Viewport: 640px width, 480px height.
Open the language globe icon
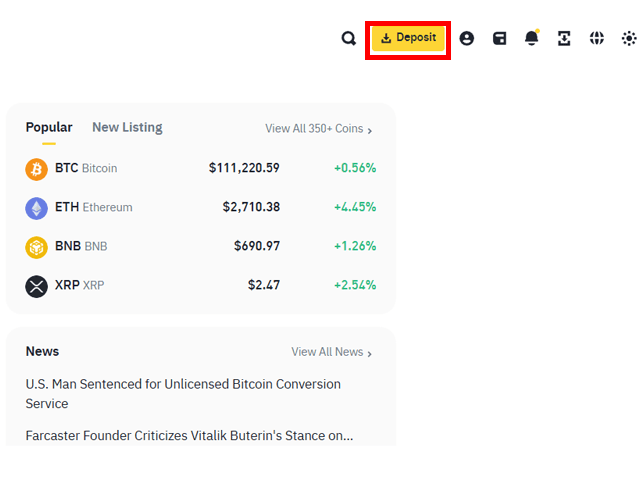tap(596, 38)
